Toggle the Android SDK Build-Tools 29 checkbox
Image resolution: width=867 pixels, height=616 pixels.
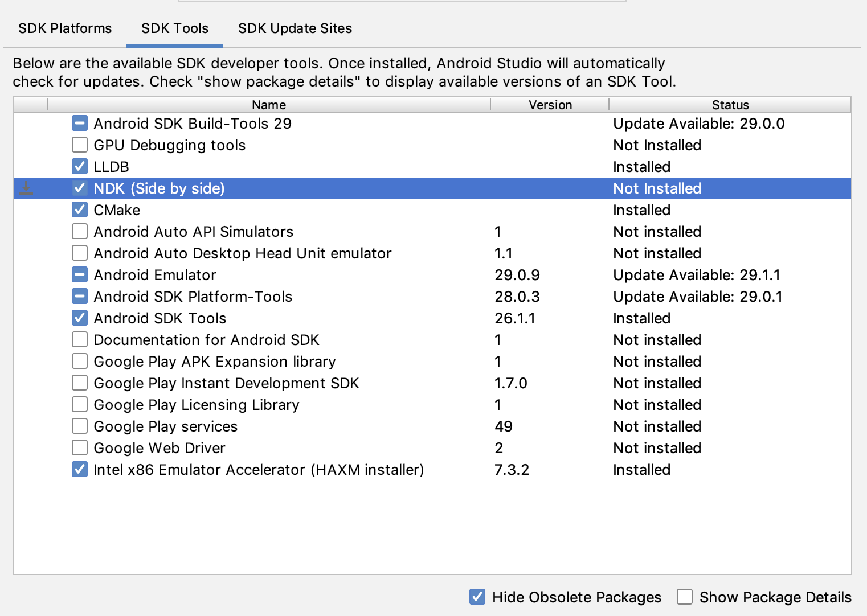point(79,123)
